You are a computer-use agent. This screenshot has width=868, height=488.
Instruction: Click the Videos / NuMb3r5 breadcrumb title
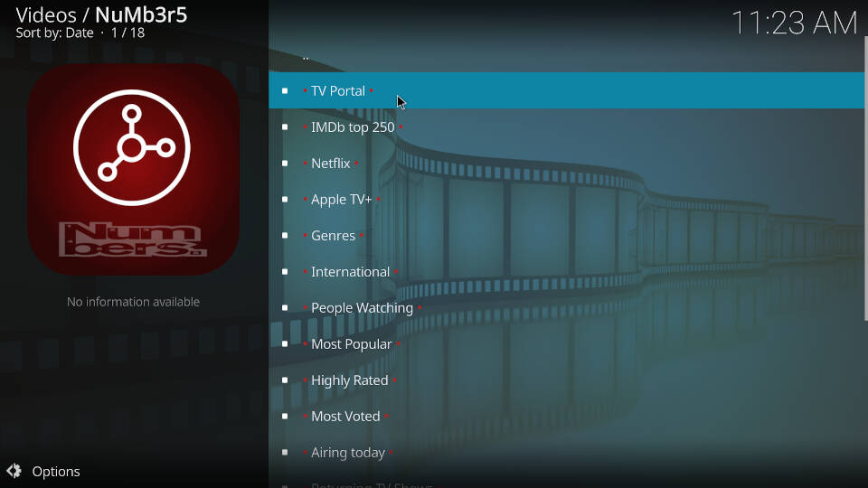(101, 15)
